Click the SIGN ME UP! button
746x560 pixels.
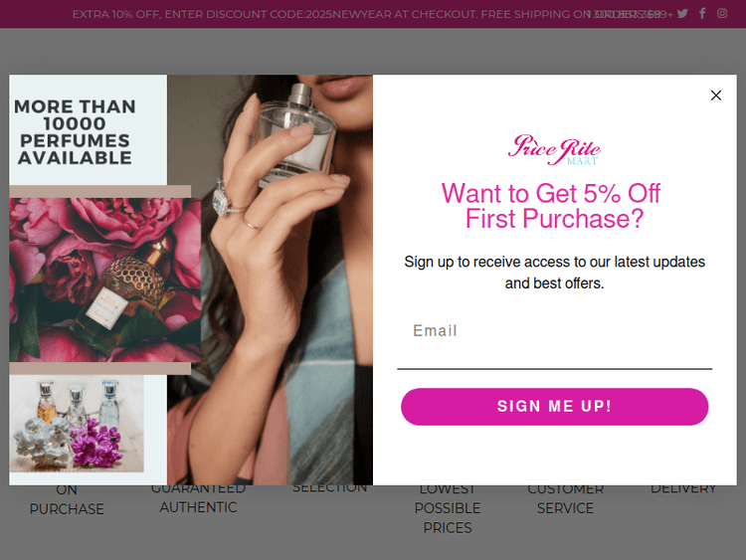point(554,406)
